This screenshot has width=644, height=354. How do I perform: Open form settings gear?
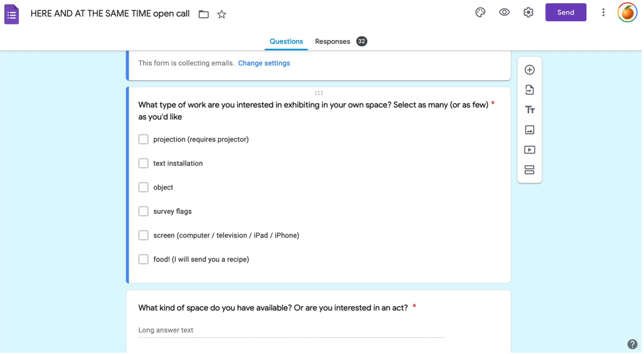[x=528, y=12]
